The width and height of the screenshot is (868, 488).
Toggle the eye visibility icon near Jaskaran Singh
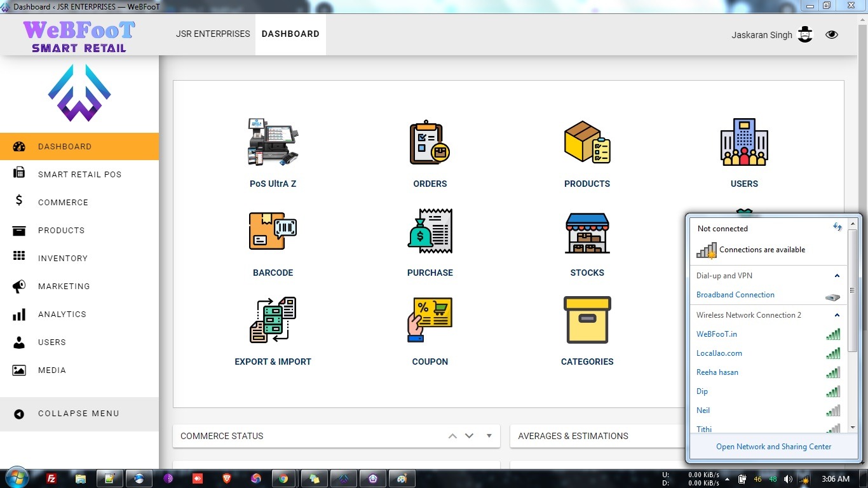[831, 34]
